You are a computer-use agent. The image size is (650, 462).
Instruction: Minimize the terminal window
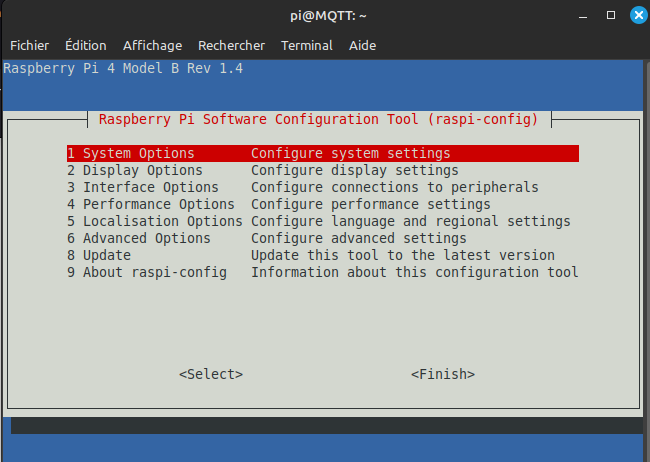585,16
